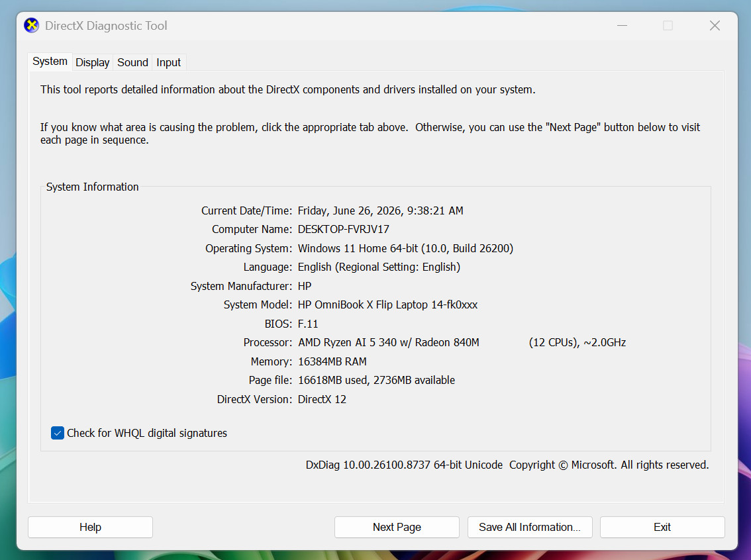Click the memory value 16384MB RAM

[332, 362]
